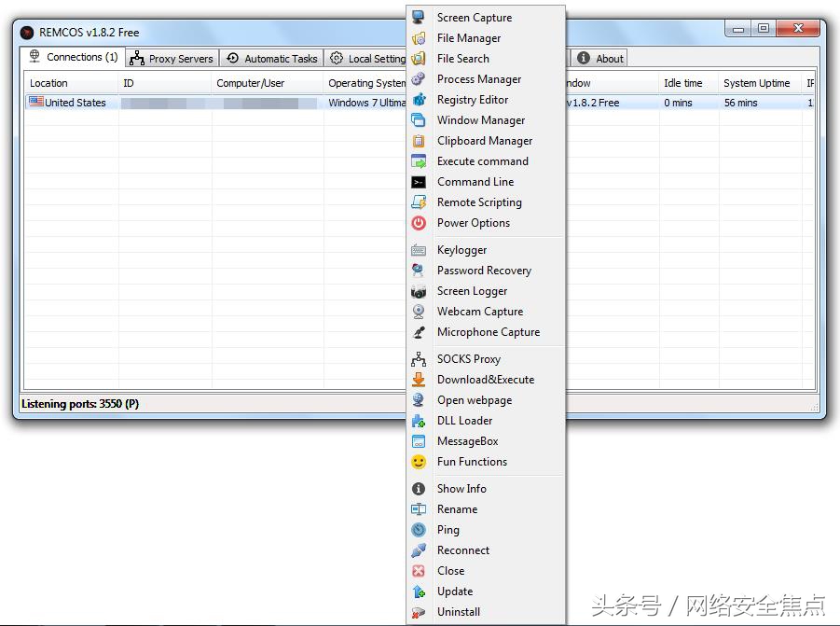The height and width of the screenshot is (626, 840).
Task: Sort by the Location column header
Action: coord(71,83)
